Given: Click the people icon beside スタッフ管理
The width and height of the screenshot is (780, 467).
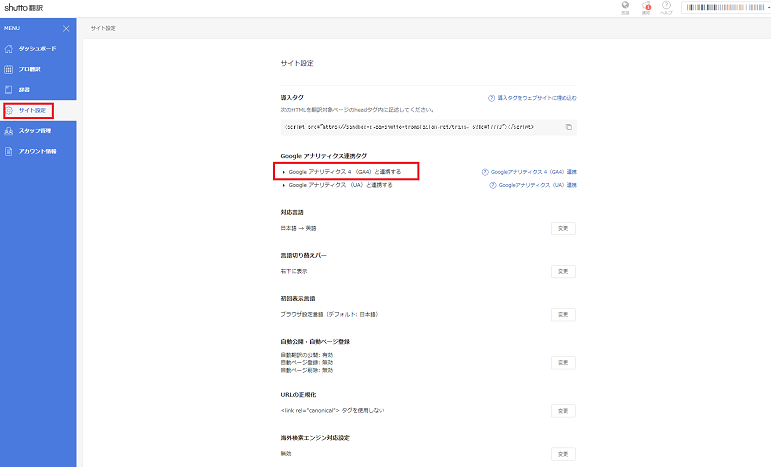Looking at the screenshot, I should (x=8, y=131).
